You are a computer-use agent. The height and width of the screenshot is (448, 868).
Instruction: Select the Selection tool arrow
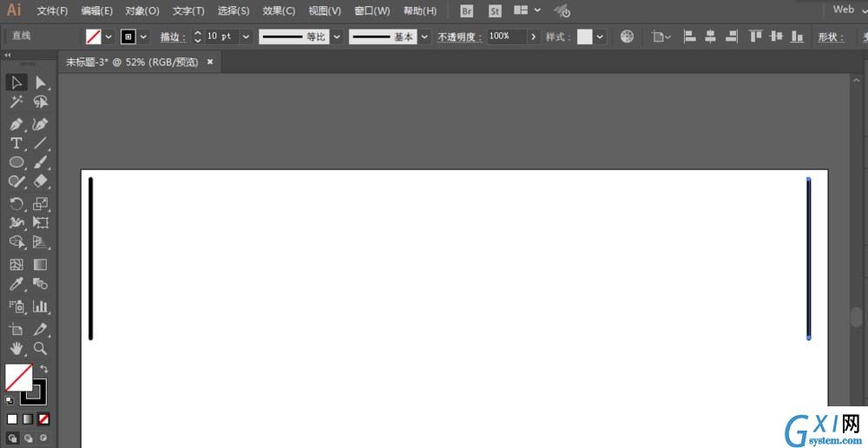click(x=16, y=83)
